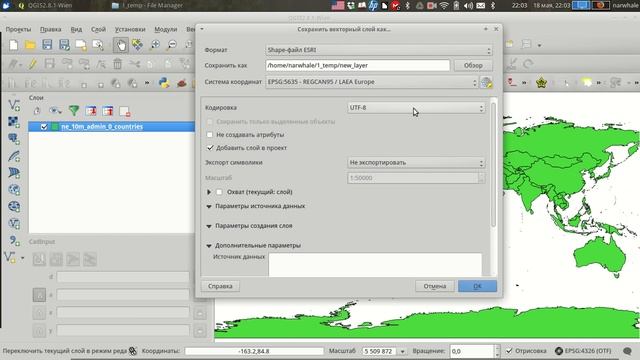The width and height of the screenshot is (640, 360).
Task: Check the 'Не создавать атрибуты' checkbox
Action: [210, 134]
